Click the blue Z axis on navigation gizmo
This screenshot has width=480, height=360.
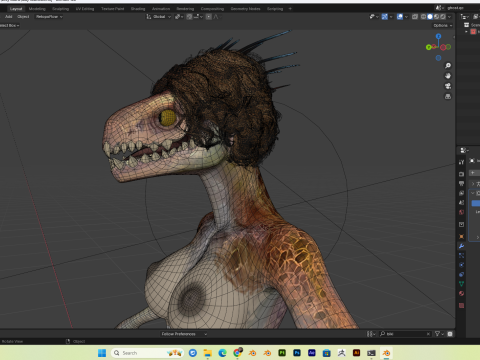click(x=438, y=36)
